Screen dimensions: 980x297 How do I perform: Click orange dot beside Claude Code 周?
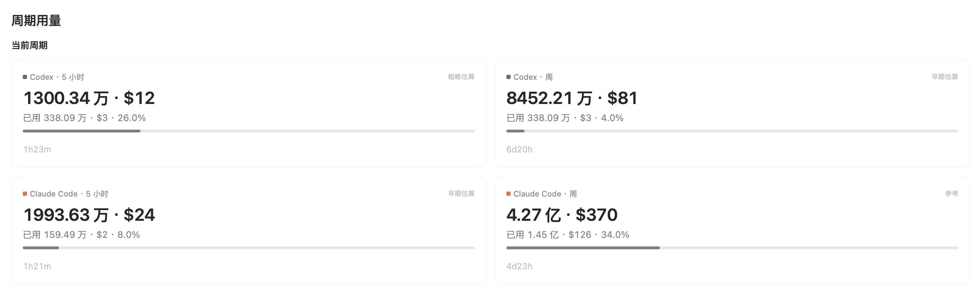(508, 194)
